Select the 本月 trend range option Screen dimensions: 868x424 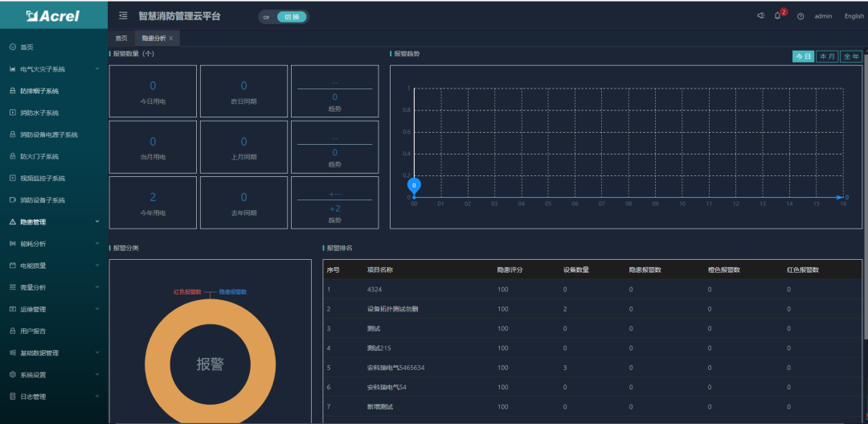tap(827, 56)
